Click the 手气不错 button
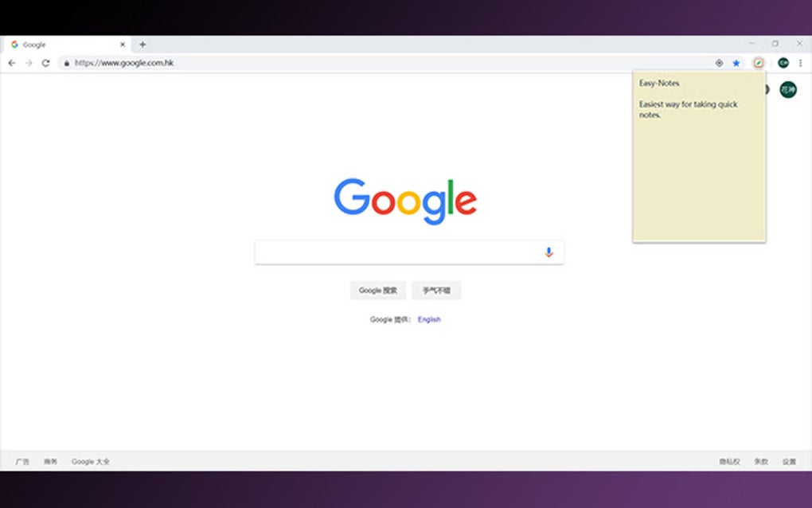812x508 pixels. (x=436, y=290)
